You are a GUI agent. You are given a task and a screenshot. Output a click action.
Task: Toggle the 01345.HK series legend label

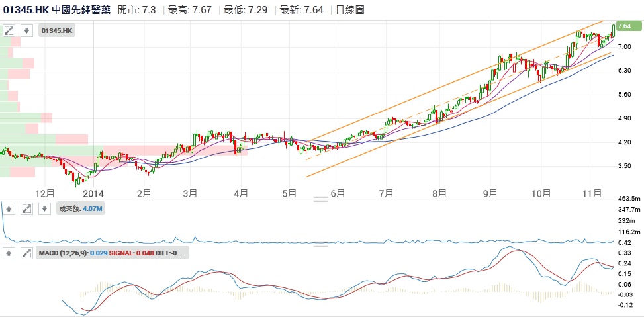pyautogui.click(x=58, y=30)
